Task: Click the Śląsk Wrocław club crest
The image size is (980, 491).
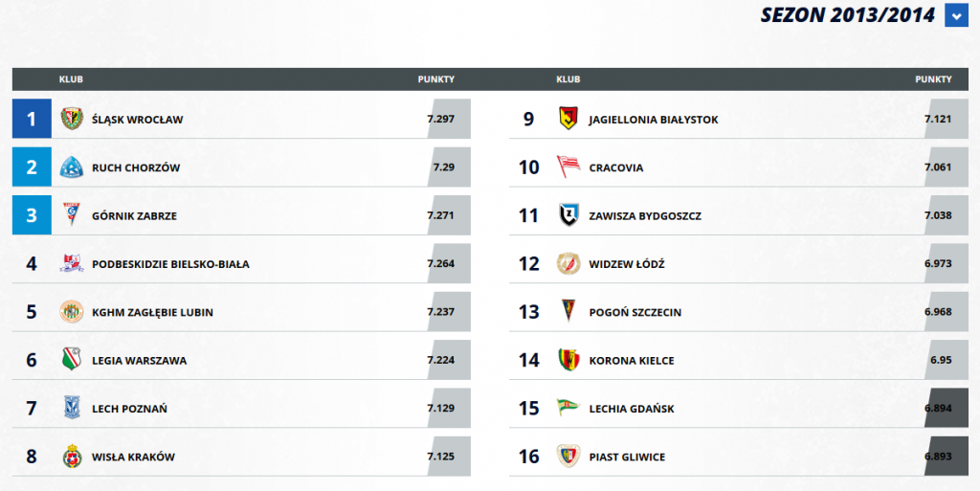Action: point(72,120)
